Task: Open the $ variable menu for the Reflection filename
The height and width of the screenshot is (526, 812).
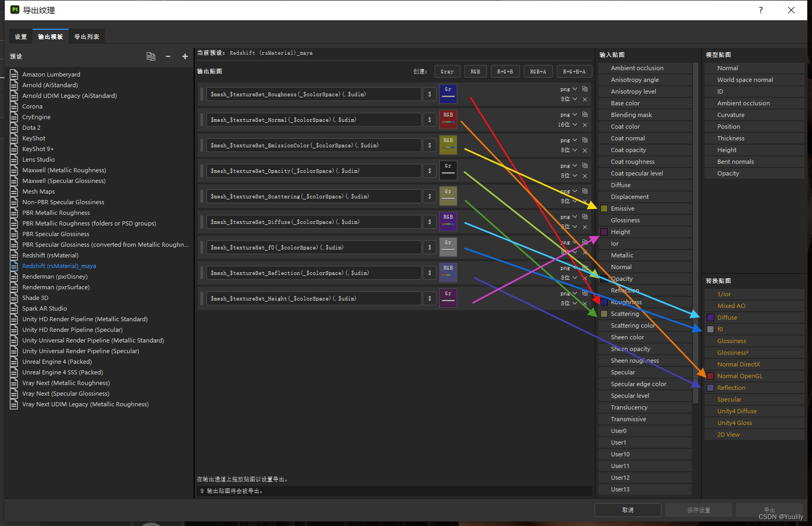Action: (x=430, y=273)
